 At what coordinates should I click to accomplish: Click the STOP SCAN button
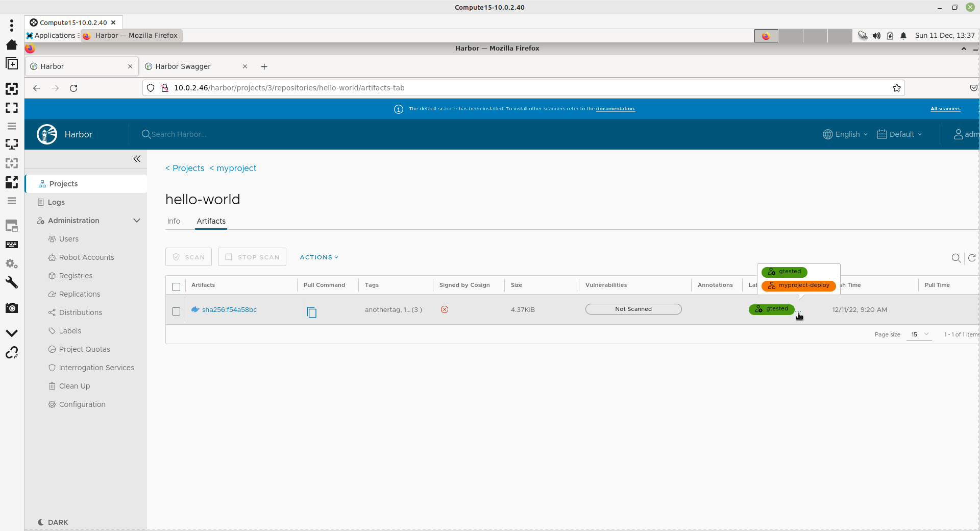(x=252, y=257)
